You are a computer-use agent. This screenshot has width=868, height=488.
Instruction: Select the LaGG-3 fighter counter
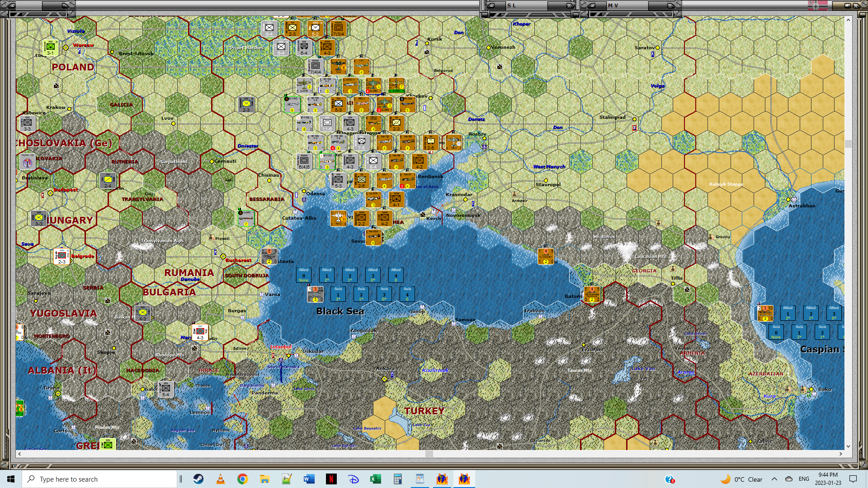[x=350, y=86]
